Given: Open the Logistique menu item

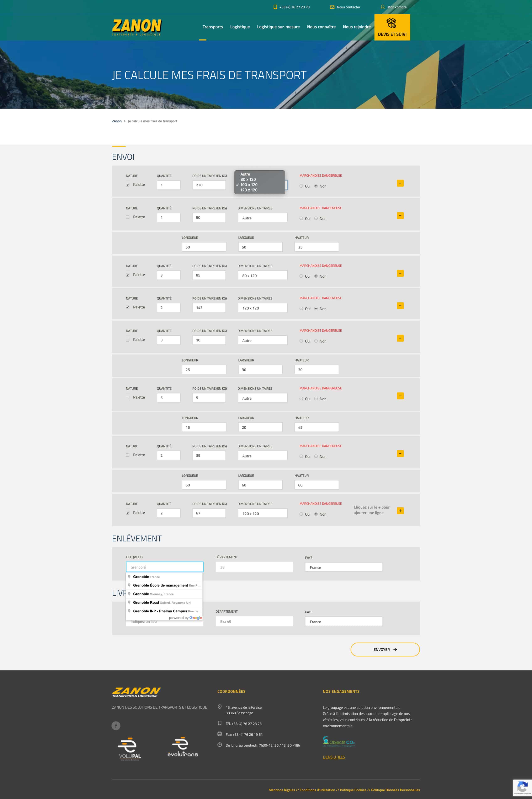Looking at the screenshot, I should [x=240, y=27].
